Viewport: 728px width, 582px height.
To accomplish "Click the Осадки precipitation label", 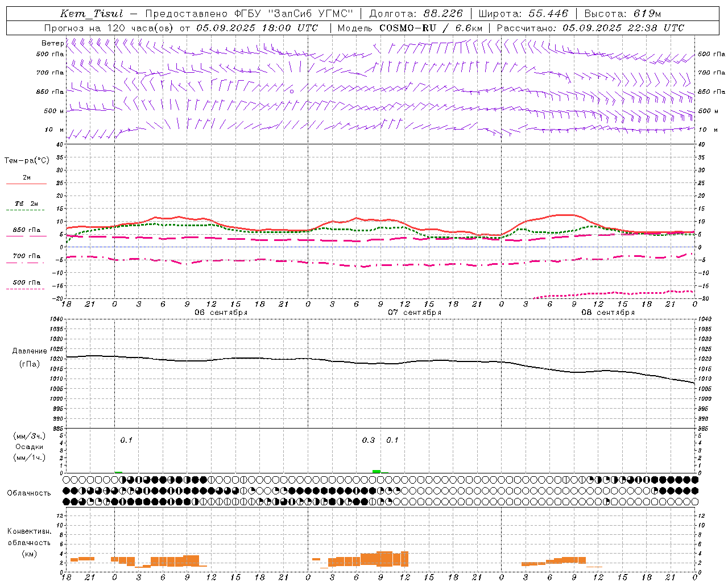I will click(x=29, y=447).
